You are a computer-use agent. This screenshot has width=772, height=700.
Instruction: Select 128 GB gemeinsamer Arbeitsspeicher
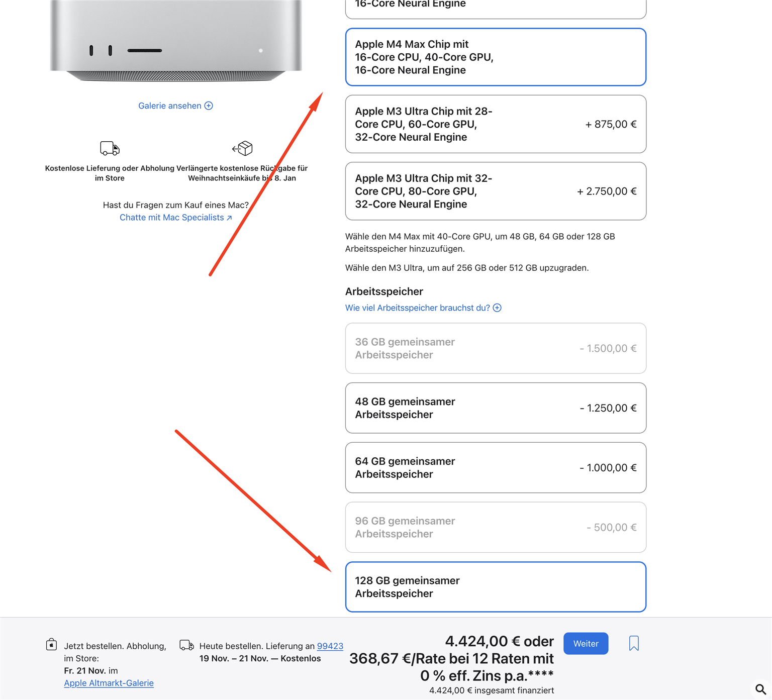pyautogui.click(x=495, y=587)
